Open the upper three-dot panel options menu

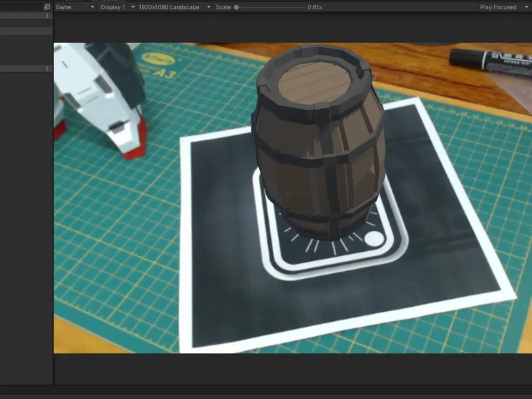[47, 16]
